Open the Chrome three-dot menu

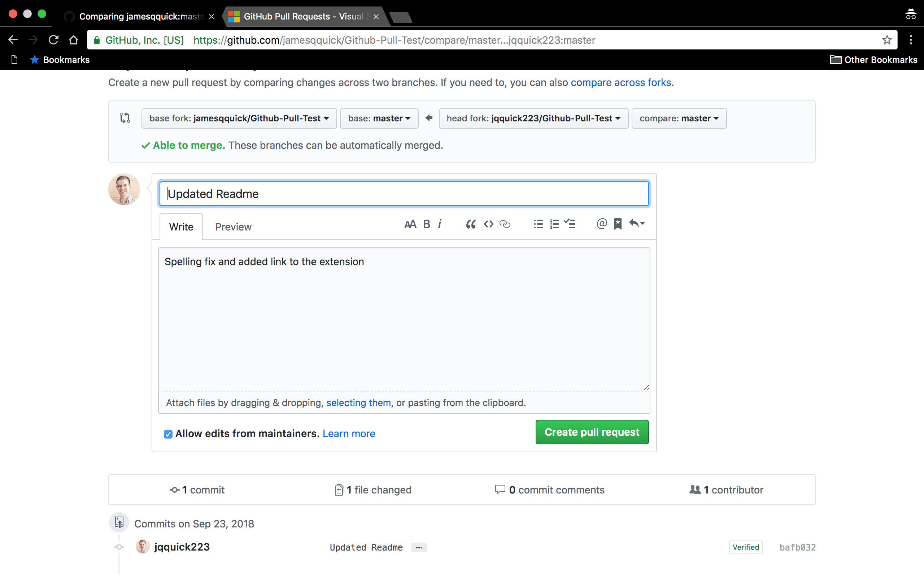pos(911,40)
